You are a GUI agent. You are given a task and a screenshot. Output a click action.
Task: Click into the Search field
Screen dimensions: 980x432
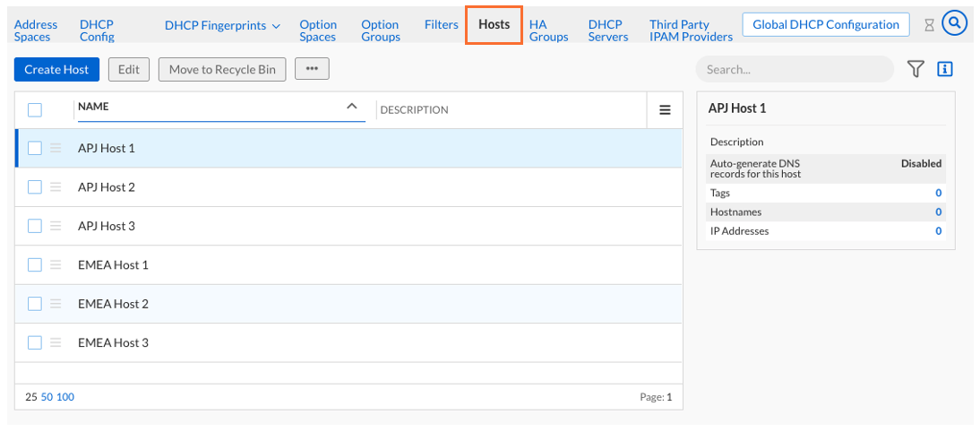coord(793,69)
